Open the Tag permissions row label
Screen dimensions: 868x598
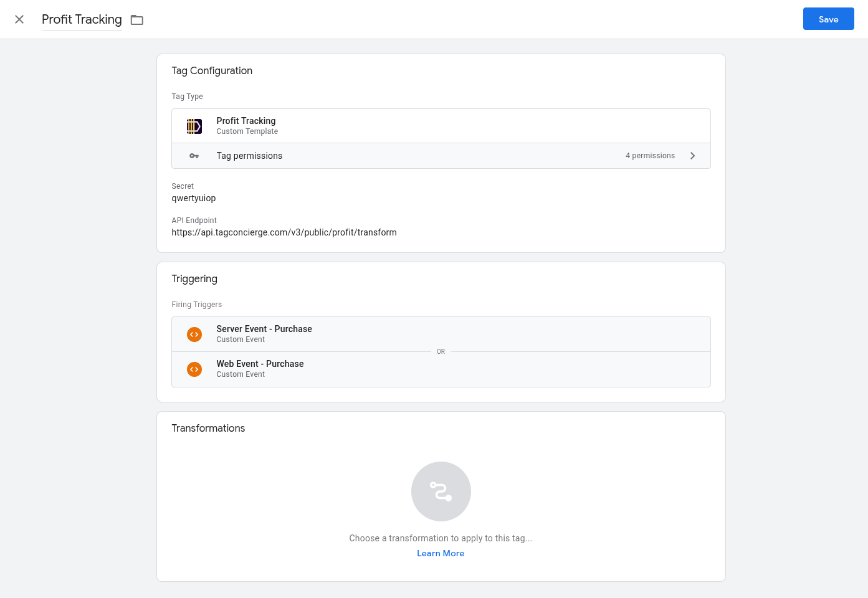click(x=249, y=156)
